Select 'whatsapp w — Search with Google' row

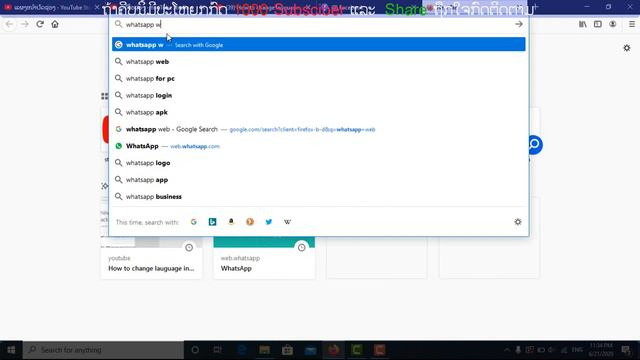tap(319, 44)
